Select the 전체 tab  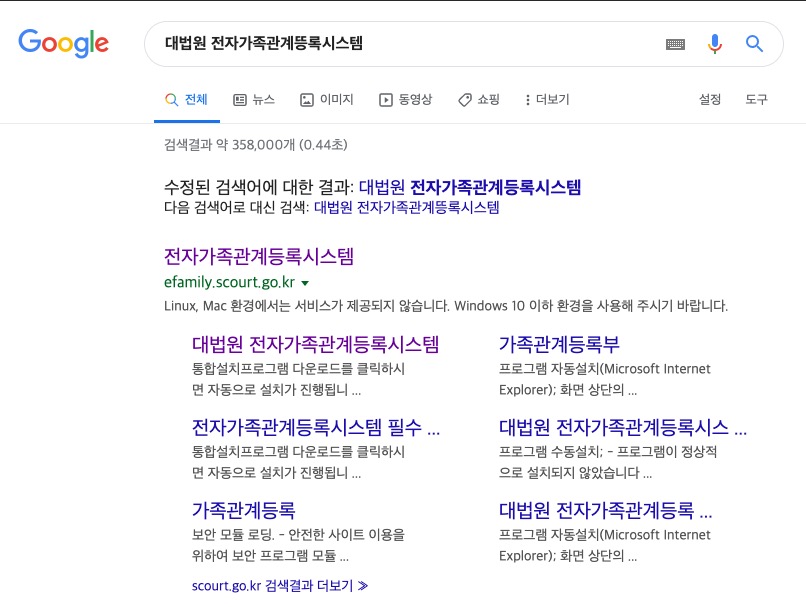pos(187,100)
